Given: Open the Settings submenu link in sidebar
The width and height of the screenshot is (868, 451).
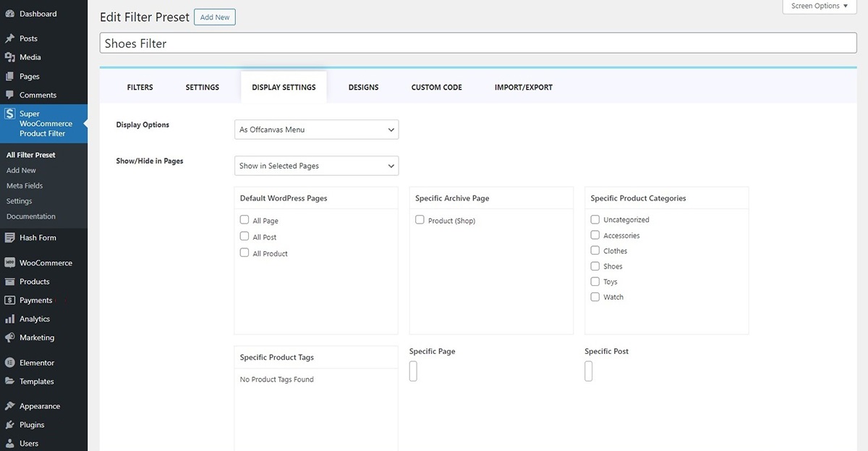Looking at the screenshot, I should click(20, 201).
